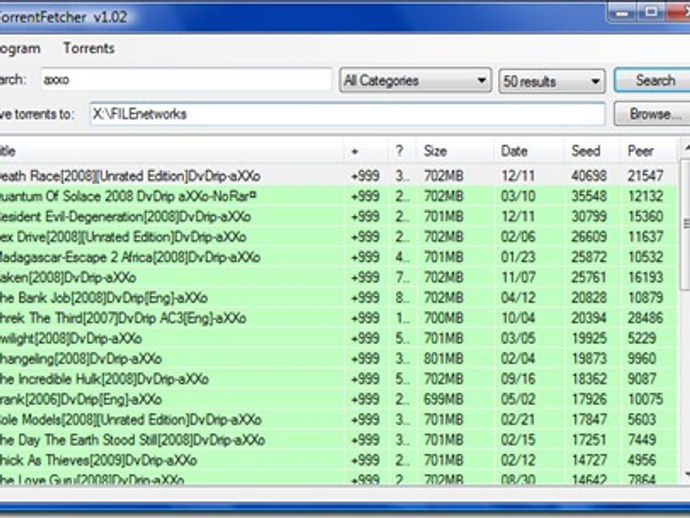Screen dimensions: 690x518
Task: Click the save path field X:\FILEnetworks
Action: pyautogui.click(x=347, y=114)
